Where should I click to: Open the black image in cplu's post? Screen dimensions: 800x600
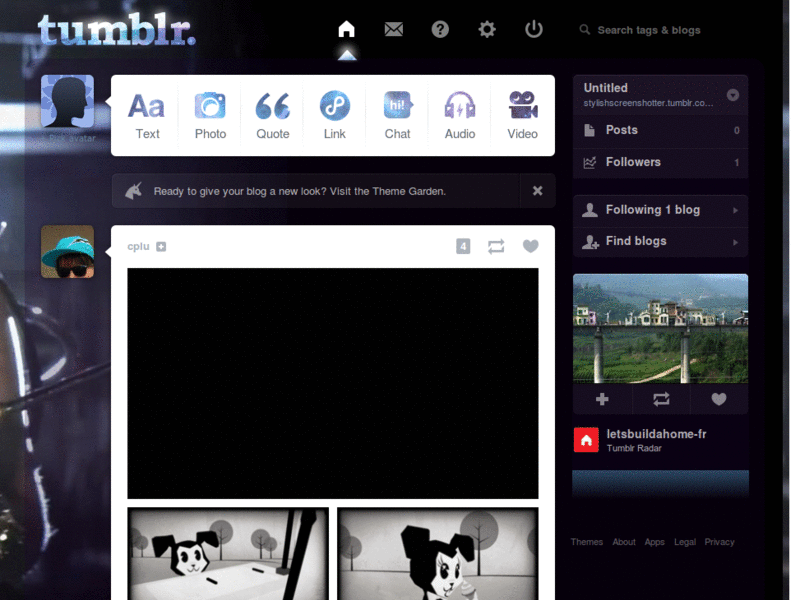(x=333, y=383)
